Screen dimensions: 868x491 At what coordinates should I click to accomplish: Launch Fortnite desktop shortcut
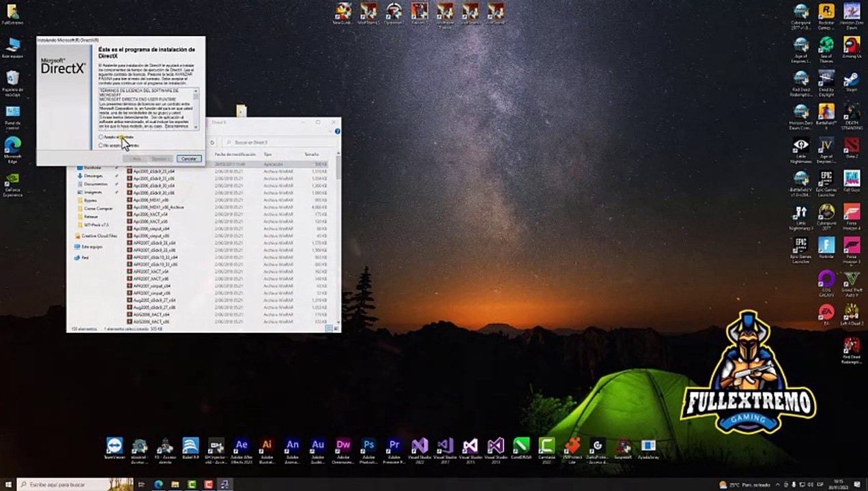tap(826, 248)
